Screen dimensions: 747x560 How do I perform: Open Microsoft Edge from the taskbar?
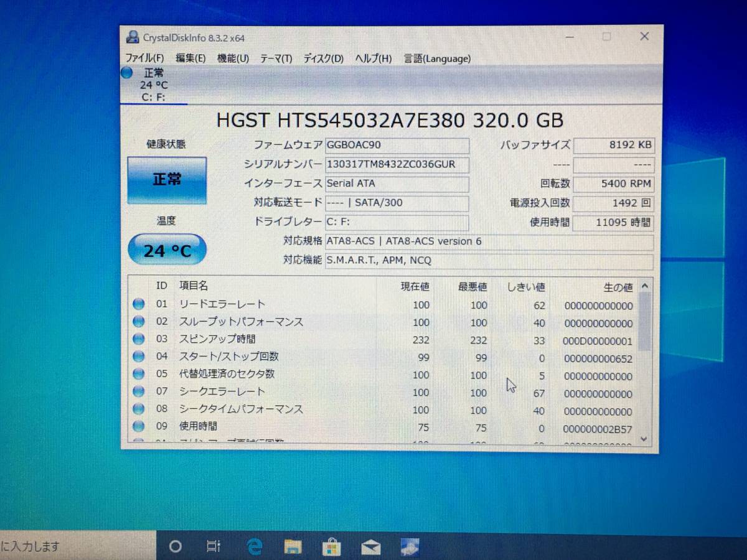click(254, 545)
